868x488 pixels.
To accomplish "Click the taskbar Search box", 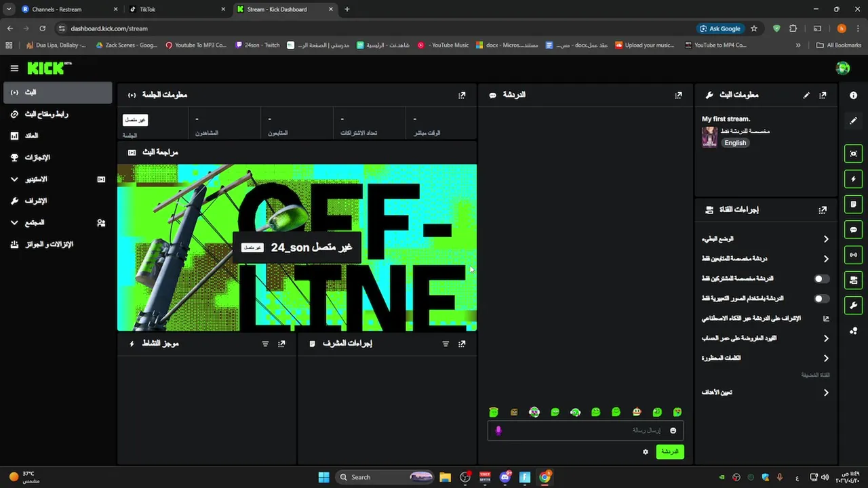I will [384, 477].
